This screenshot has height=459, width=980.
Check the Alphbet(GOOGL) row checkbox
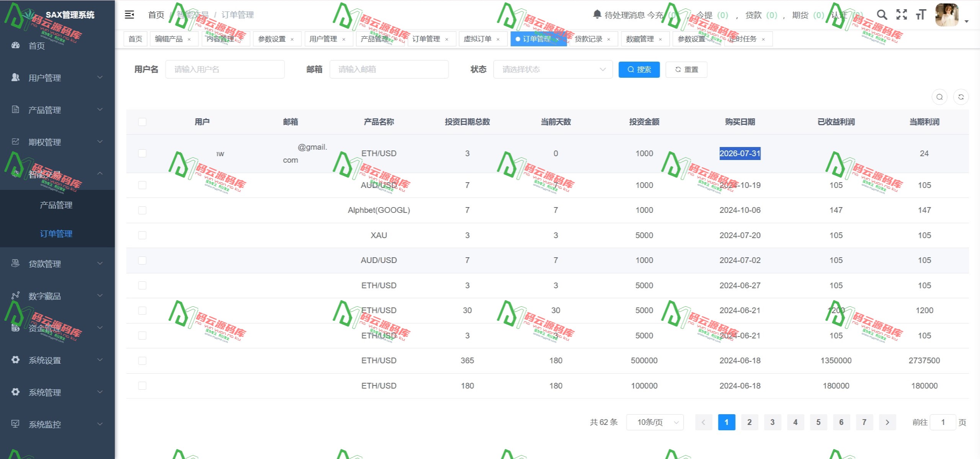[x=142, y=210]
